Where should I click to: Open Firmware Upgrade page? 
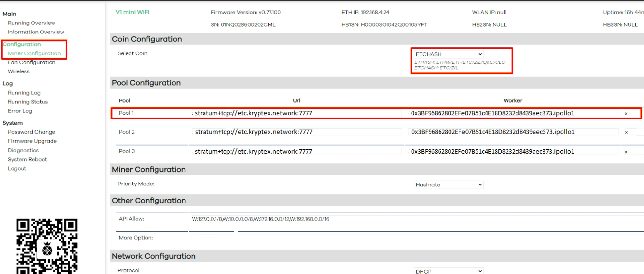[x=32, y=141]
